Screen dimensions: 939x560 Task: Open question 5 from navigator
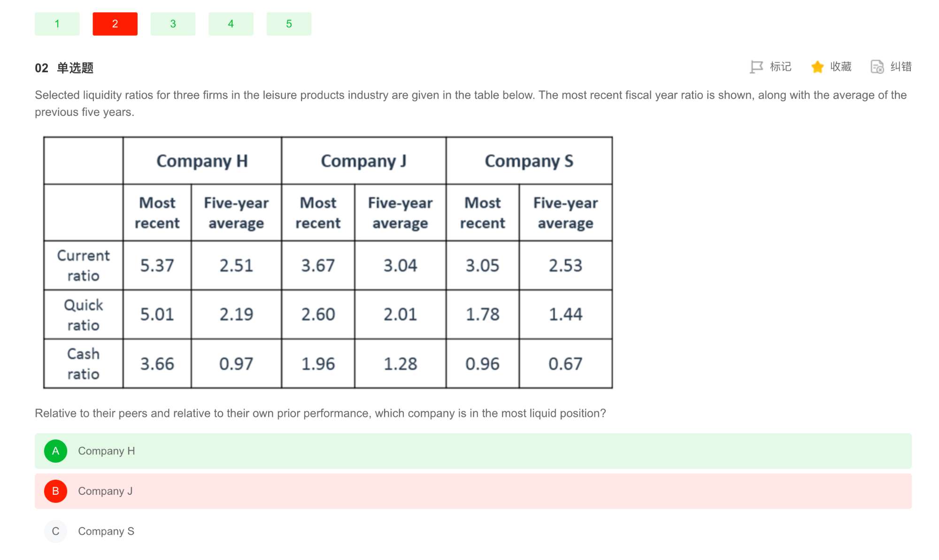pos(289,24)
